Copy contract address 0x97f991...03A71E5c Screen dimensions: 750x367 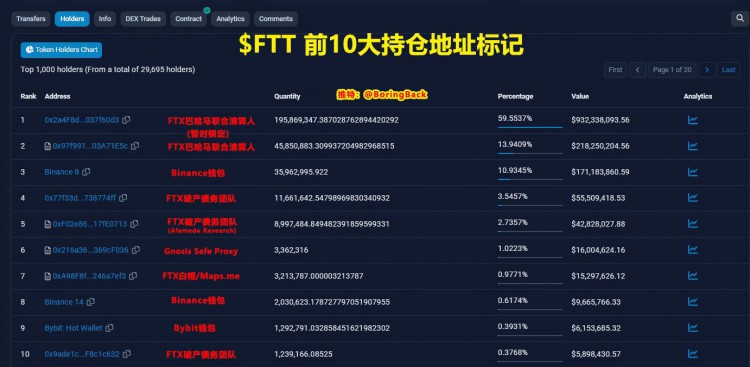tap(135, 146)
